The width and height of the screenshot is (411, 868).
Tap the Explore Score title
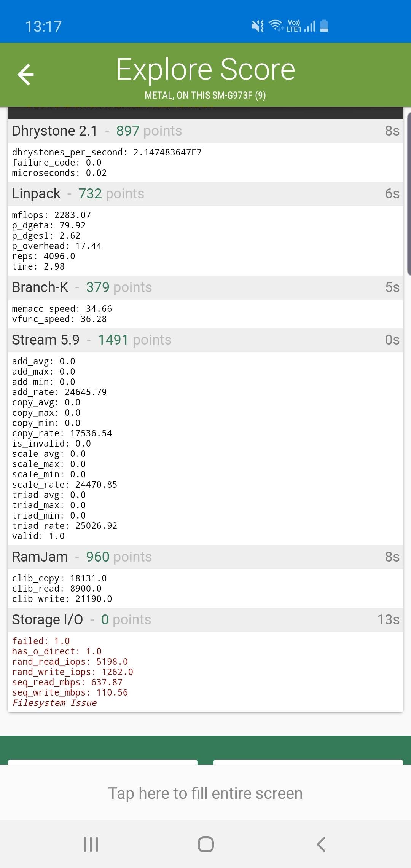coord(205,69)
